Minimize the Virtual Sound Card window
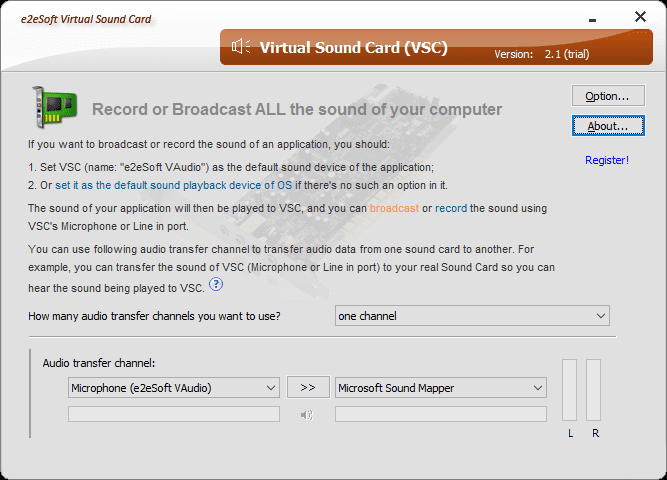 597,17
